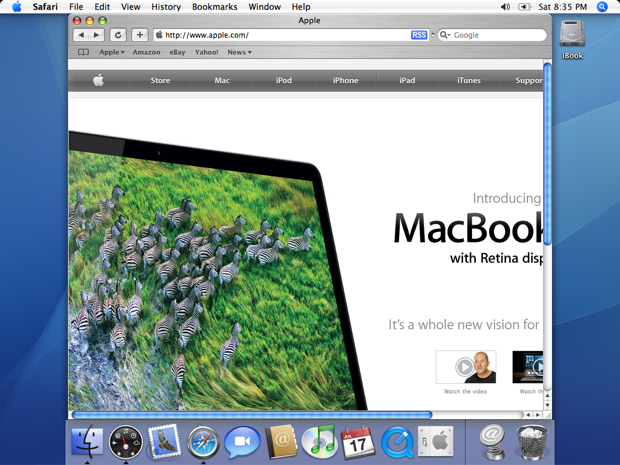Viewport: 620px width, 465px height.
Task: Click the horizontal scrollbar thumb
Action: (252, 415)
